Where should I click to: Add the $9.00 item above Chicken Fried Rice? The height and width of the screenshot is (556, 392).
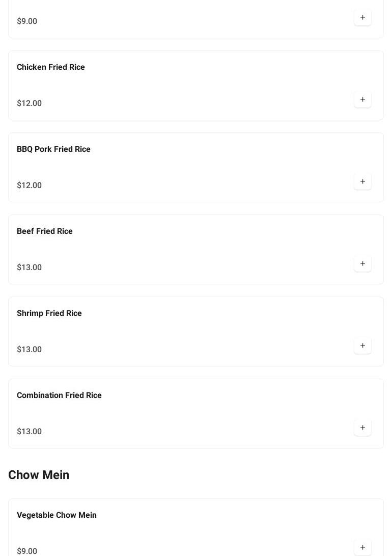362,17
